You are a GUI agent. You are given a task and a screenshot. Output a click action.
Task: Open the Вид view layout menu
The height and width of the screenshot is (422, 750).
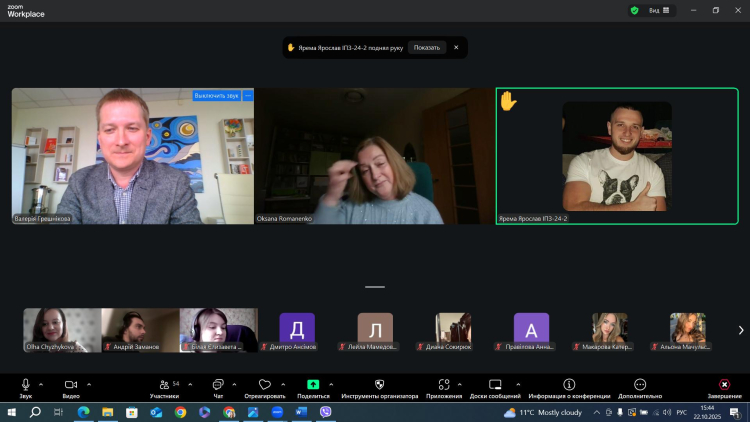tap(659, 10)
